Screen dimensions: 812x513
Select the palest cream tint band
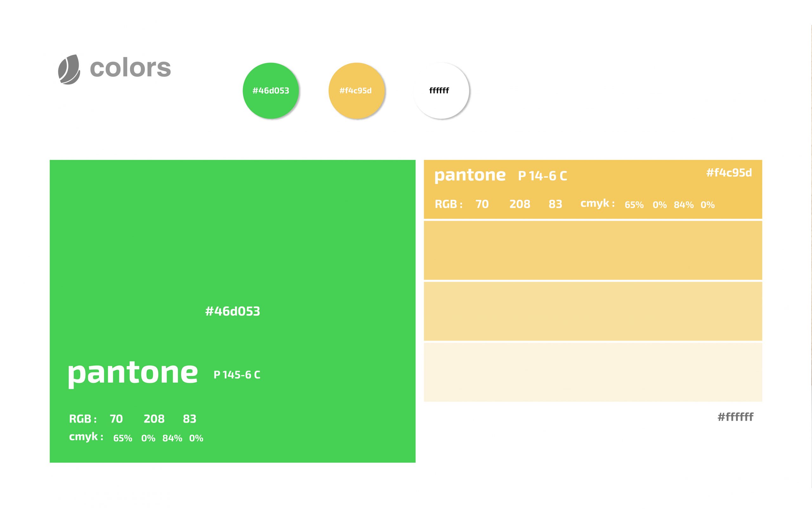593,372
